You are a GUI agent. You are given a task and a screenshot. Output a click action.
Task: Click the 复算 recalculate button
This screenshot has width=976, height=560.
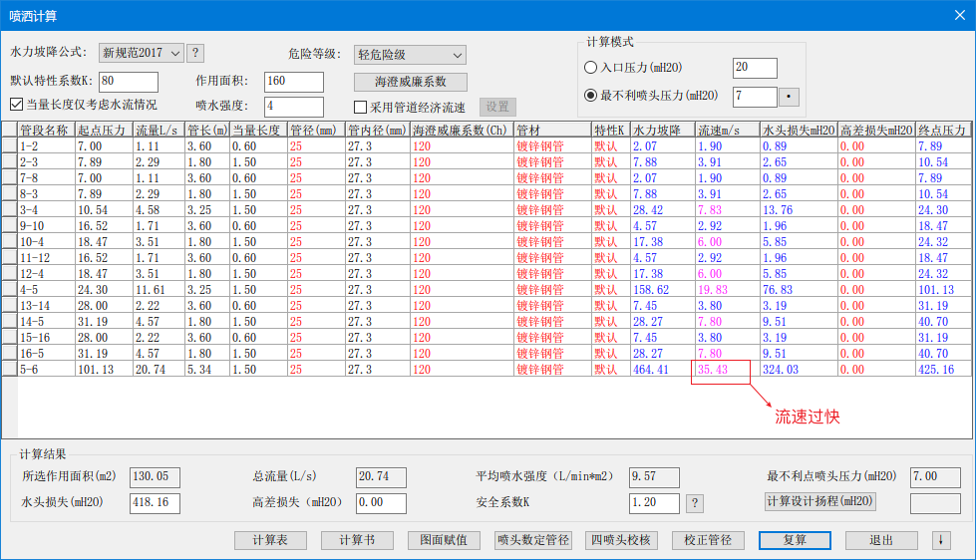[x=795, y=540]
